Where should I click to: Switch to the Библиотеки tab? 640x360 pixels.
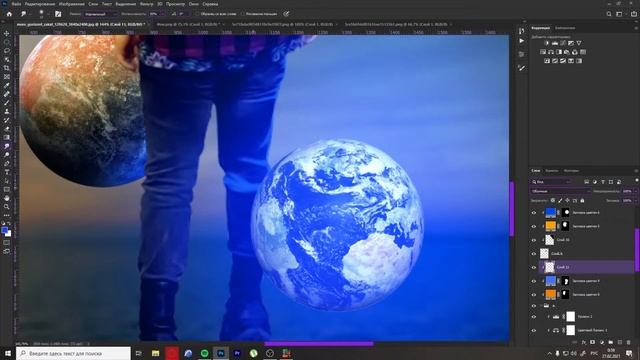coord(565,28)
